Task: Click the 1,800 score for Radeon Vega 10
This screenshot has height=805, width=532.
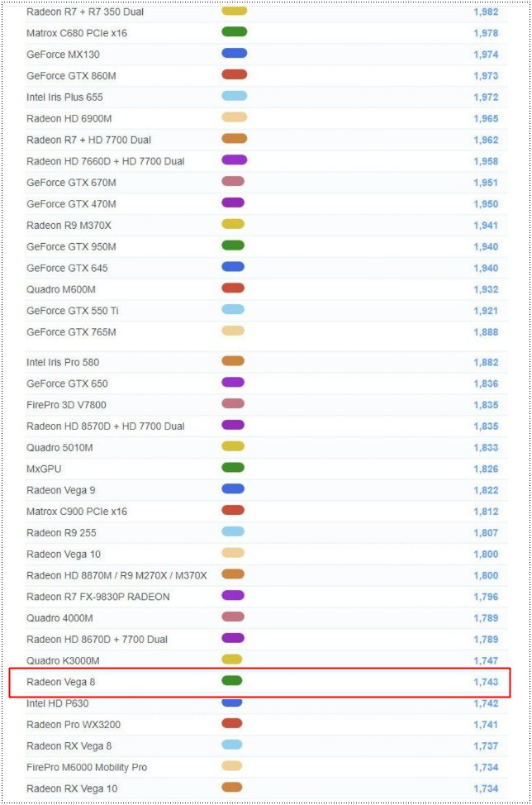Action: (486, 555)
